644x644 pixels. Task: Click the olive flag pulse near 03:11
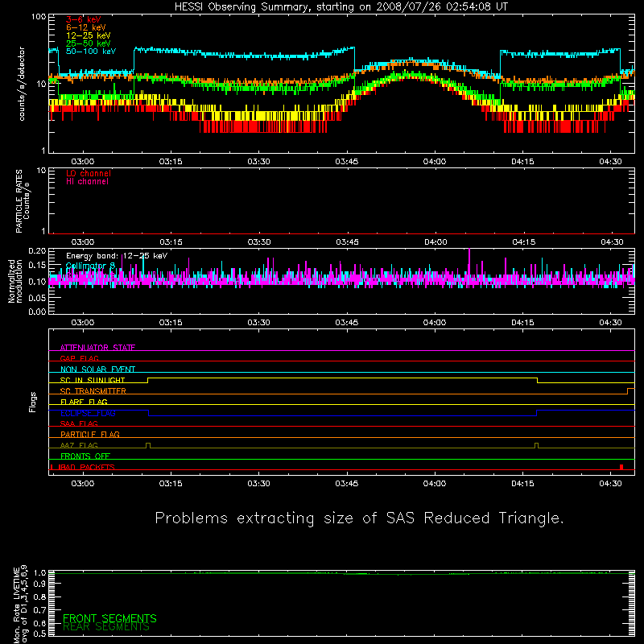[148, 446]
